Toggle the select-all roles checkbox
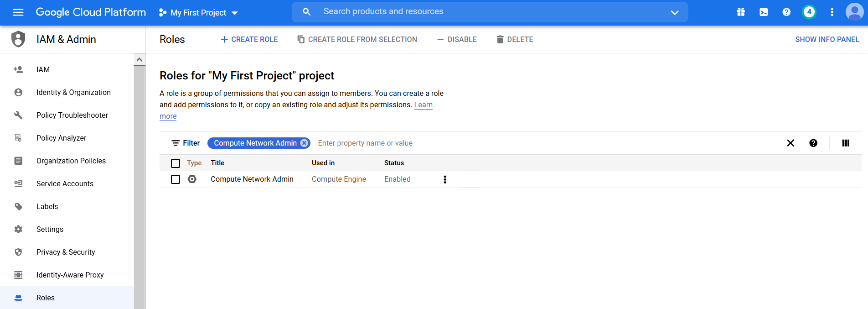The image size is (868, 309). (x=176, y=163)
